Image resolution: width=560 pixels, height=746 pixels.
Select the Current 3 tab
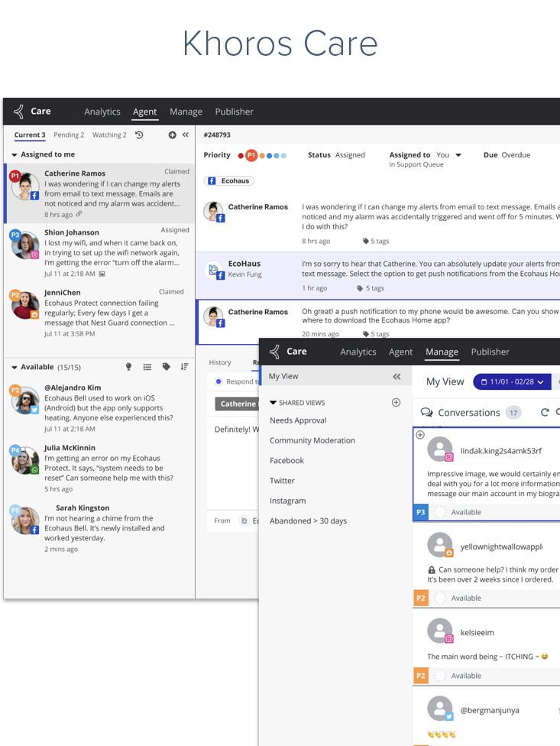(30, 135)
